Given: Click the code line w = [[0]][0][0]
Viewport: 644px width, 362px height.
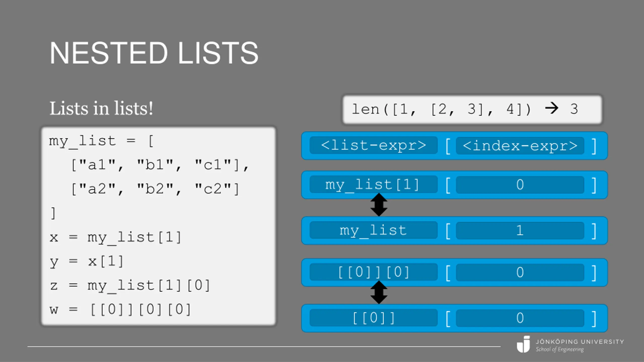Looking at the screenshot, I should [x=120, y=309].
